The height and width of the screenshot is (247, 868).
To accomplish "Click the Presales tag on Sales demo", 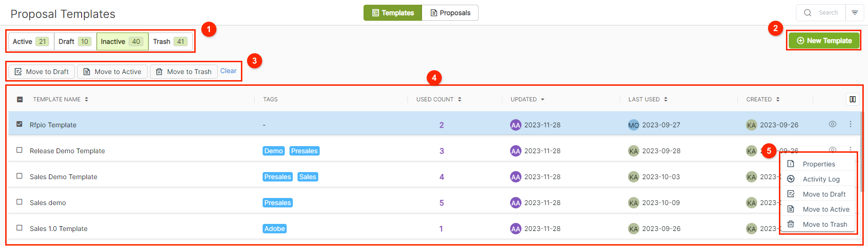I will [278, 203].
